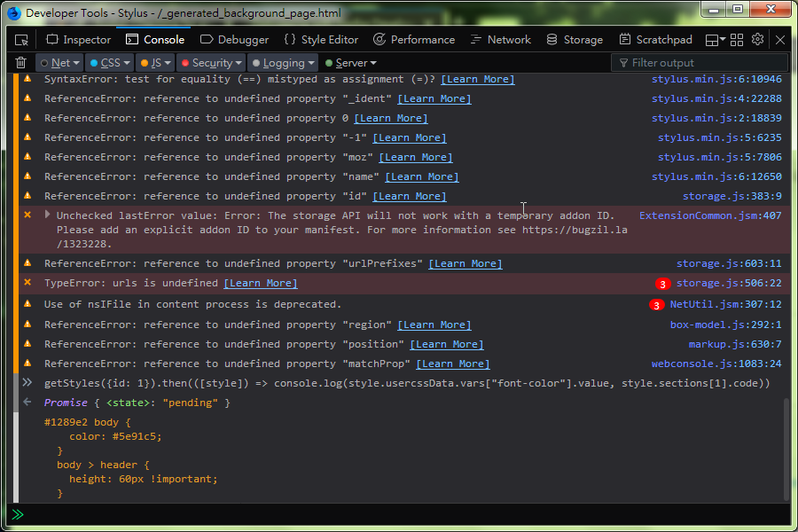Image resolution: width=798 pixels, height=532 pixels.
Task: Open the Storage panel
Action: 575,40
